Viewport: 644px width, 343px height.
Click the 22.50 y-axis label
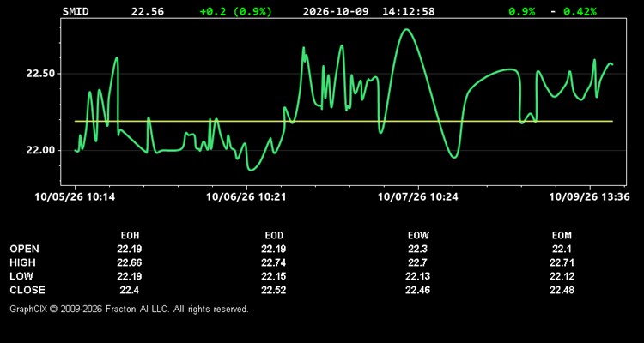[x=40, y=74]
